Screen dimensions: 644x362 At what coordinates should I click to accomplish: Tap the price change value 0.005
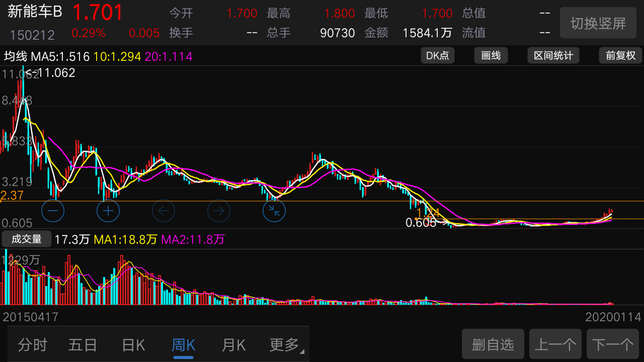(144, 33)
